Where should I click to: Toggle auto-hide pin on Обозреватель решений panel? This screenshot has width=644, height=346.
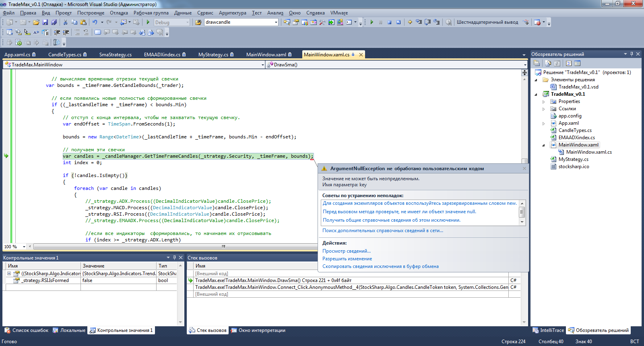coord(632,54)
